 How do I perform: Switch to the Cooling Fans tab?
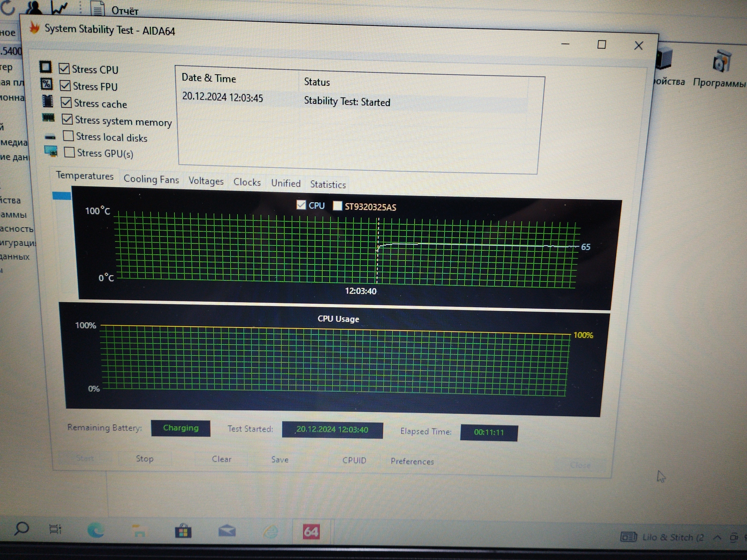tap(151, 179)
